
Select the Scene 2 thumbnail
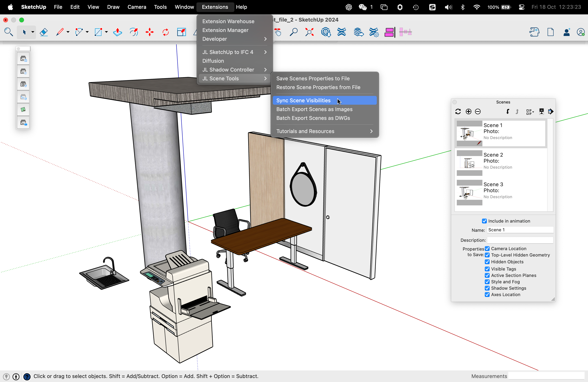click(x=469, y=163)
